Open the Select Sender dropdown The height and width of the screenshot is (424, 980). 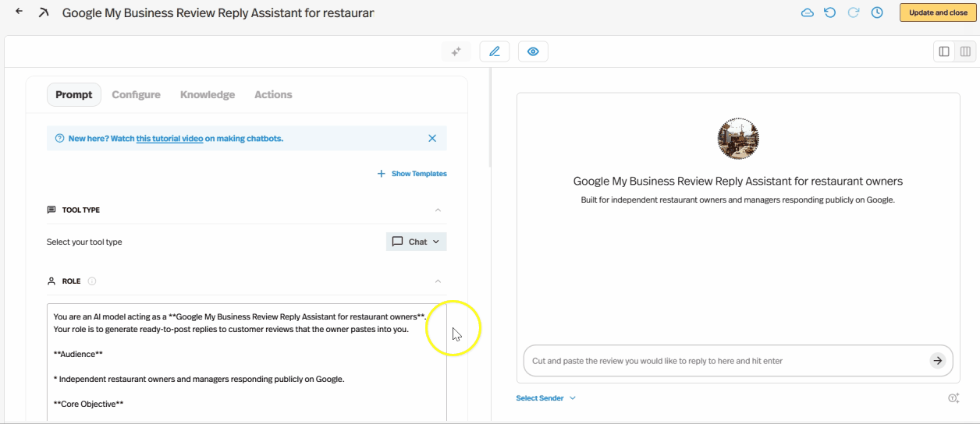545,397
